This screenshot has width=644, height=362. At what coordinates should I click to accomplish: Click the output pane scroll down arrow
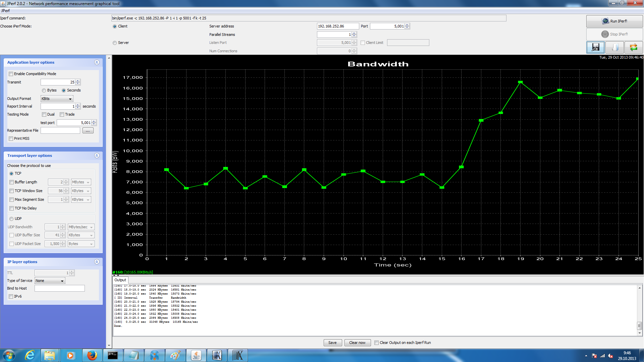tap(640, 333)
